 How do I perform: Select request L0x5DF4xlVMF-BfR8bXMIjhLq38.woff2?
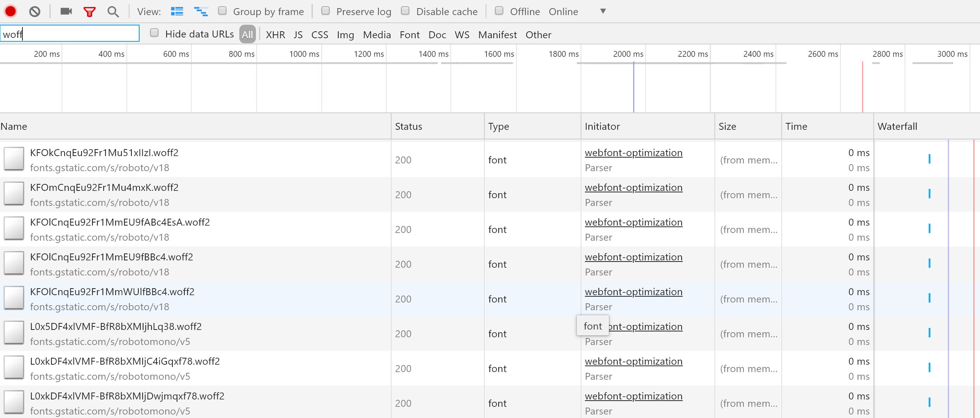click(x=116, y=326)
